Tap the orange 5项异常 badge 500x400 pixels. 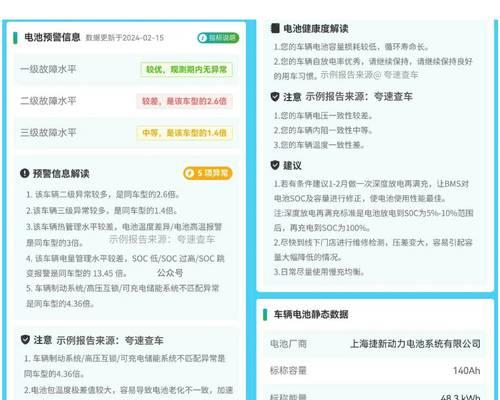click(208, 173)
